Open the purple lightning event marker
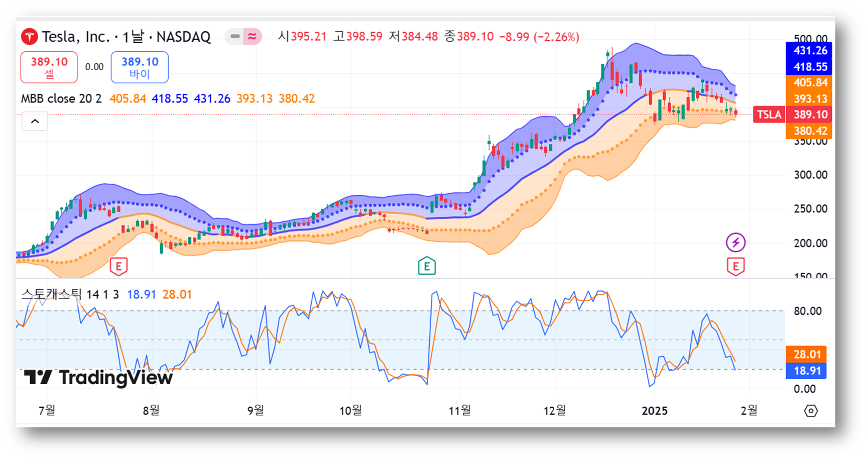The width and height of the screenshot is (868, 460). click(x=735, y=243)
